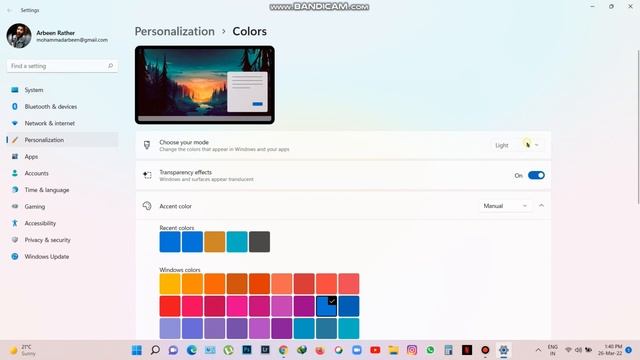Open Bluetooth & devices settings
The height and width of the screenshot is (360, 640).
tap(62, 107)
